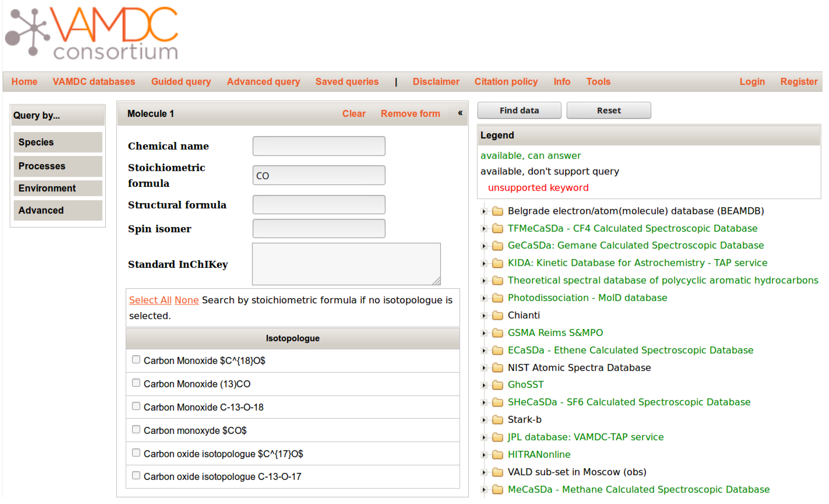Tick the Carbon monoxyde $CO$ checkbox
829x504 pixels.
136,429
